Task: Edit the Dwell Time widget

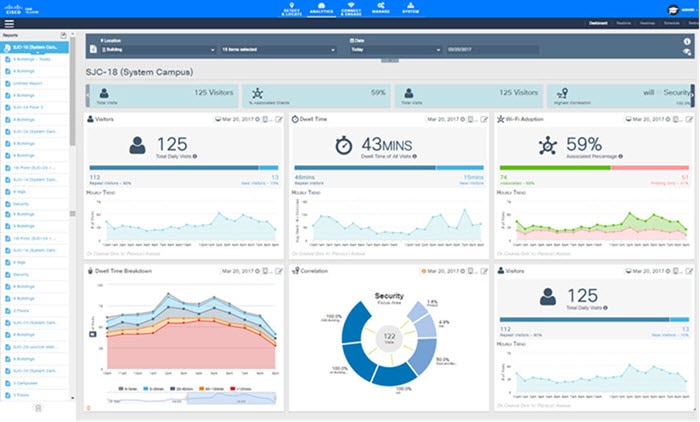Action: (484, 119)
